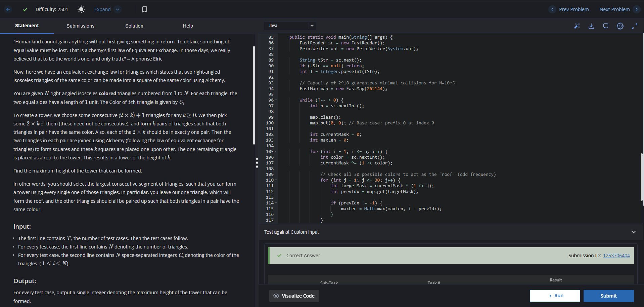The width and height of the screenshot is (644, 307).
Task: Download the code file
Action: coord(591,26)
